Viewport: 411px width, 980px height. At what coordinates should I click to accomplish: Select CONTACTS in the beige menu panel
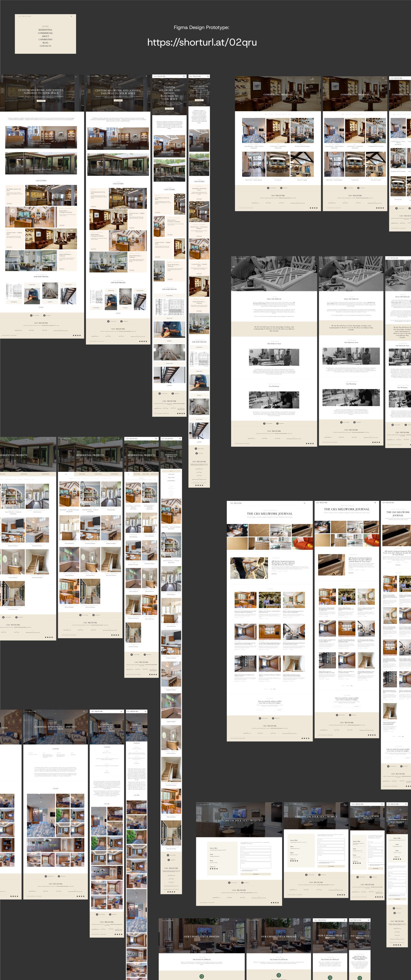pos(45,46)
